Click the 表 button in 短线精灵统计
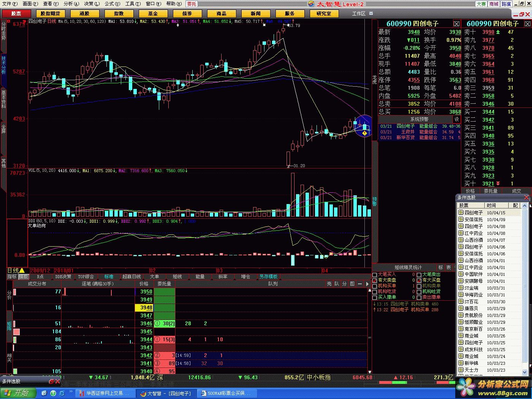532x399 pixels. pos(449,268)
